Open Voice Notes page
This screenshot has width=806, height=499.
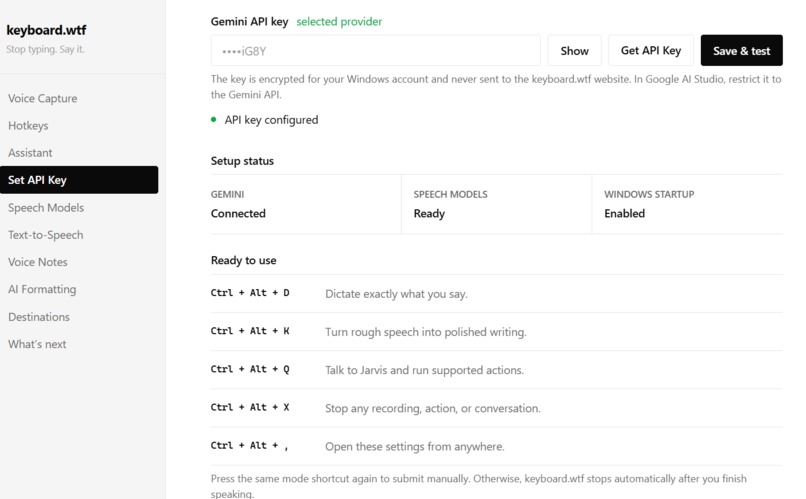[x=38, y=262]
